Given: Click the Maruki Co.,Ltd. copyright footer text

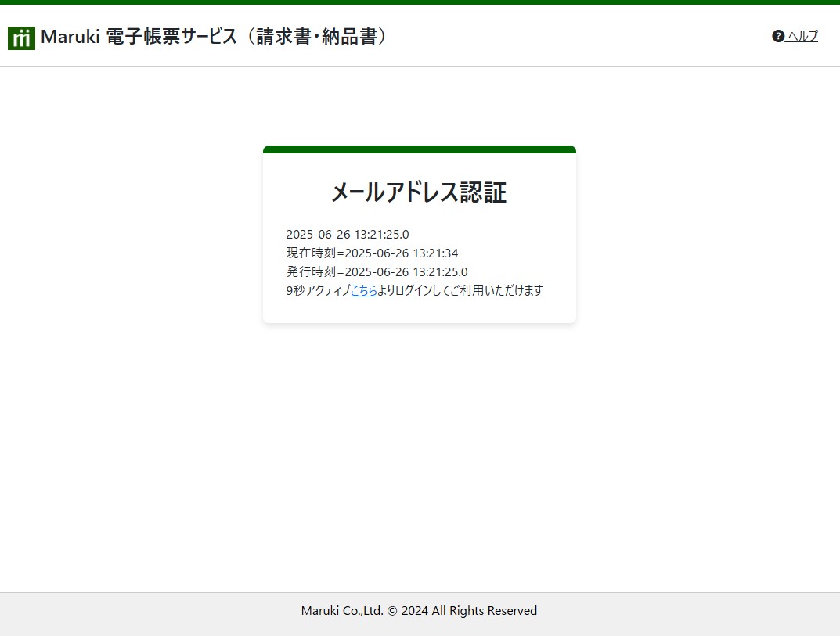Looking at the screenshot, I should click(x=419, y=610).
